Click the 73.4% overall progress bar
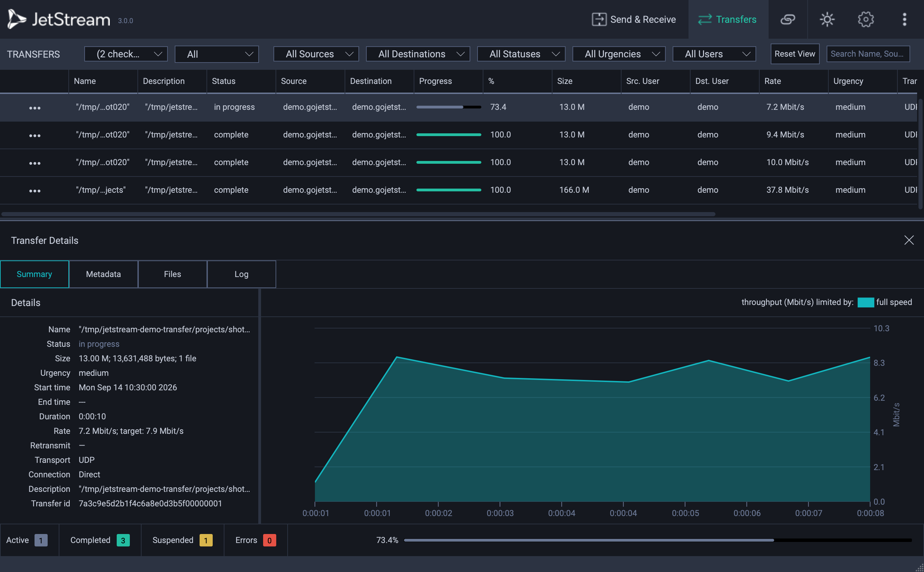 [658, 540]
